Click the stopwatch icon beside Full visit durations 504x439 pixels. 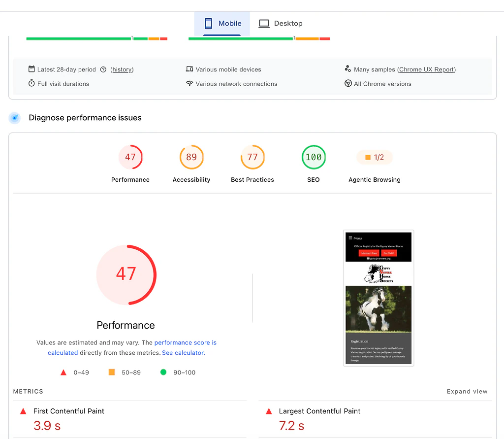click(x=31, y=83)
